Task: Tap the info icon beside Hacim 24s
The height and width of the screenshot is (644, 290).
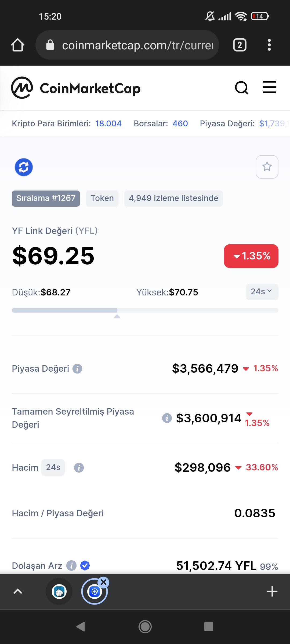Action: tap(79, 468)
